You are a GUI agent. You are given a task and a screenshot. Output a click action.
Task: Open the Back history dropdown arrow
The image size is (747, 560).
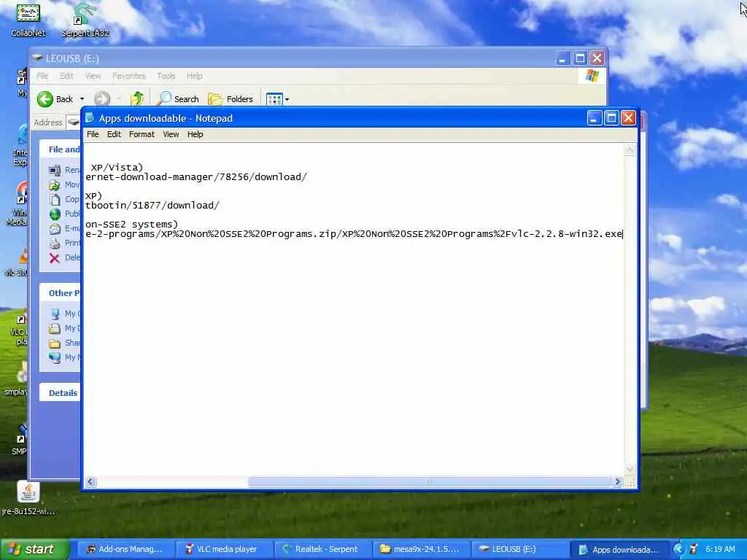(x=82, y=99)
